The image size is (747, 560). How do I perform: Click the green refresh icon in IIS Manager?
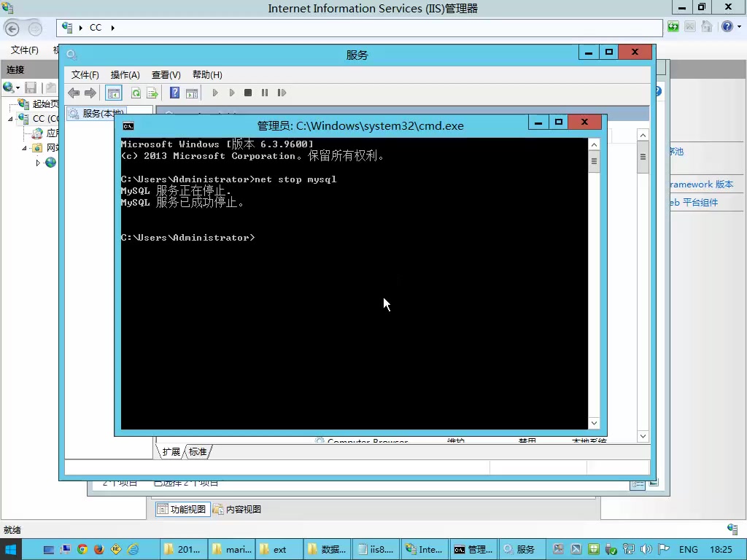(x=673, y=27)
